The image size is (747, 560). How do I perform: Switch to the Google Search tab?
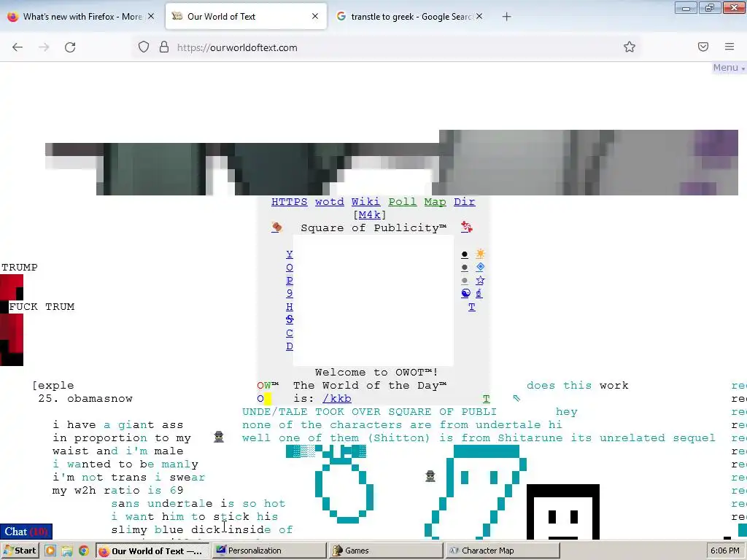(x=409, y=16)
